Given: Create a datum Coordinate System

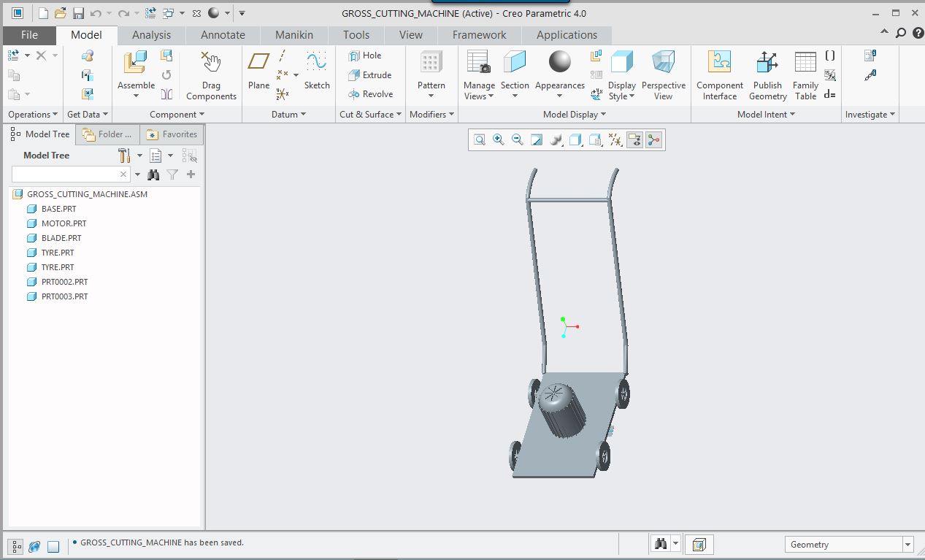Looking at the screenshot, I should coord(283,93).
